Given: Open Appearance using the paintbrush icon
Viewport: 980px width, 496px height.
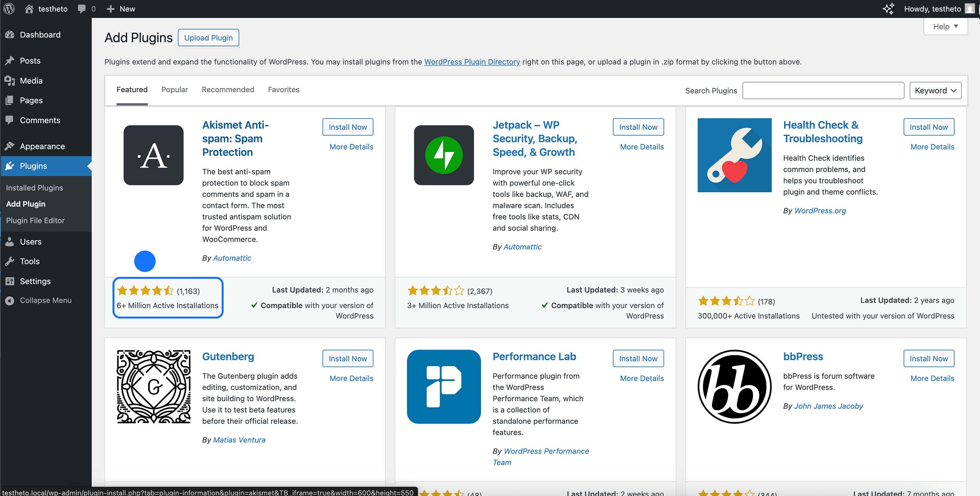Looking at the screenshot, I should [10, 146].
